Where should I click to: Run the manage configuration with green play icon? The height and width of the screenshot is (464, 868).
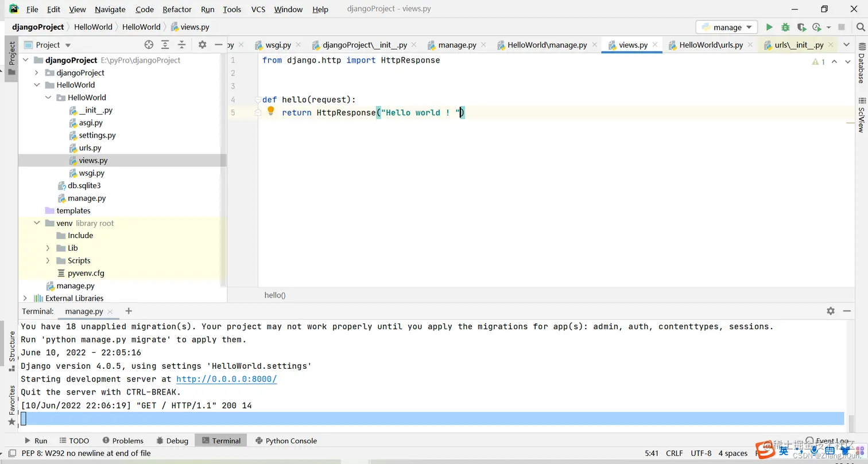pos(769,27)
